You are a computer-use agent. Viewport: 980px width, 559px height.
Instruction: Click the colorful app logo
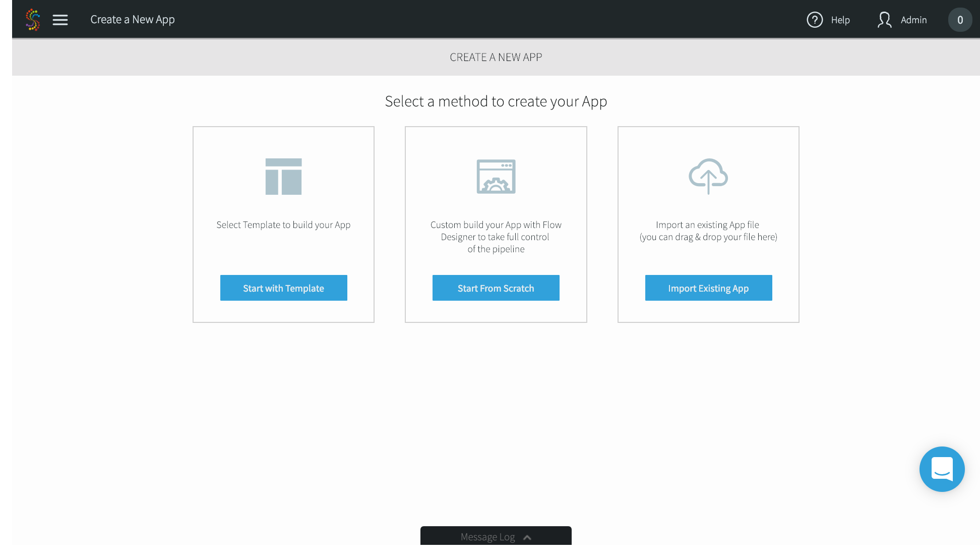click(33, 20)
